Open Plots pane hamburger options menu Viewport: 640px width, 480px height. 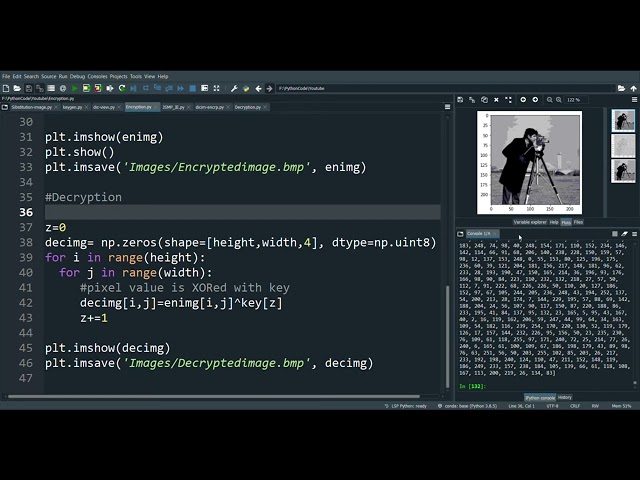click(634, 100)
